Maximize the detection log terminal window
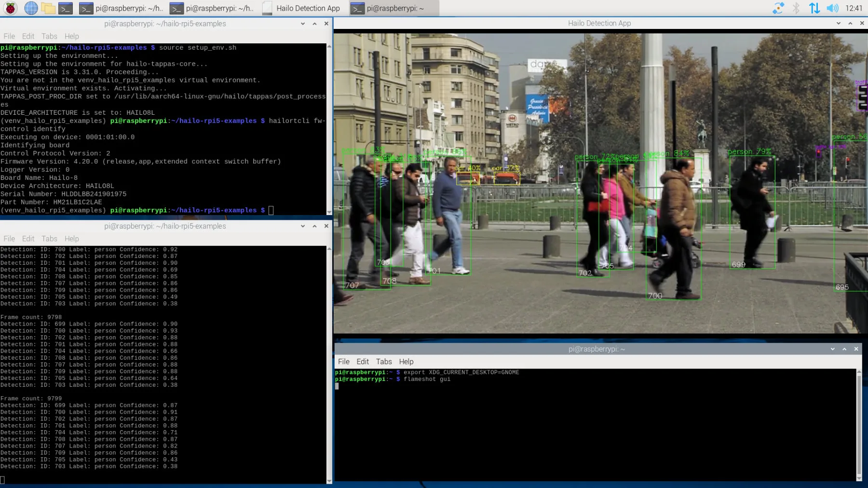Screen dimensions: 868x488 pos(314,226)
